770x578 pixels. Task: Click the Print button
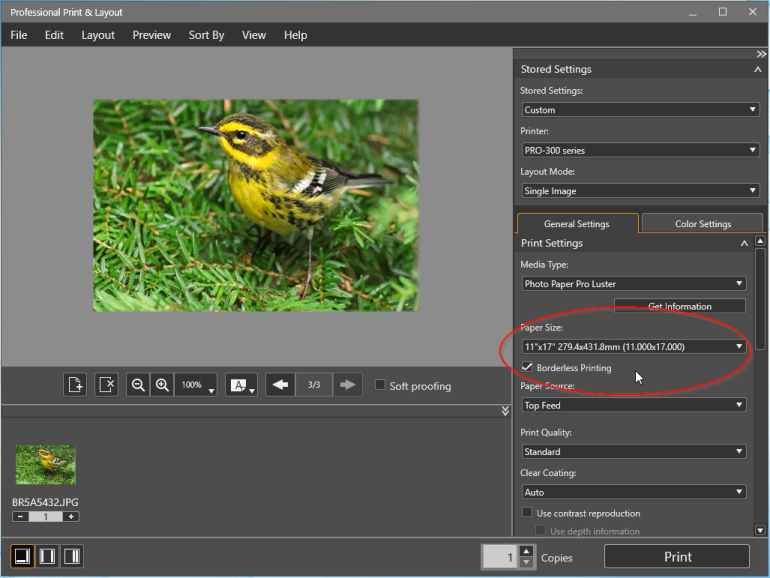(677, 557)
